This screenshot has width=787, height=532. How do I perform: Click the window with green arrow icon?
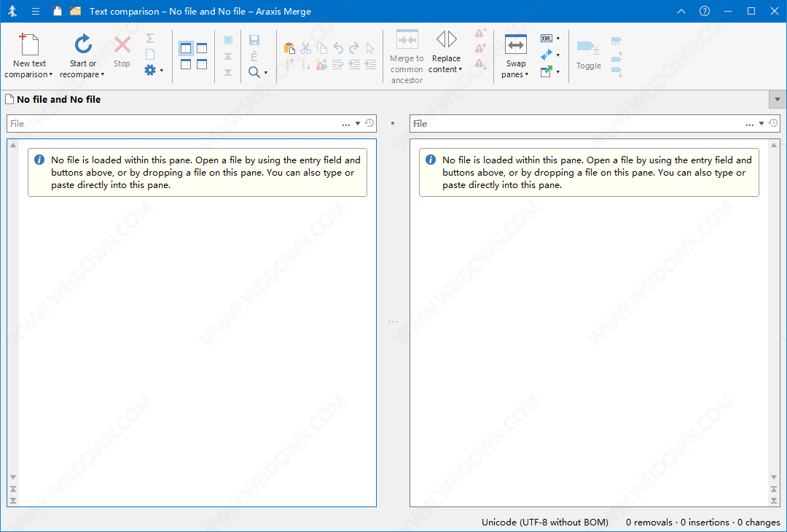click(x=546, y=71)
